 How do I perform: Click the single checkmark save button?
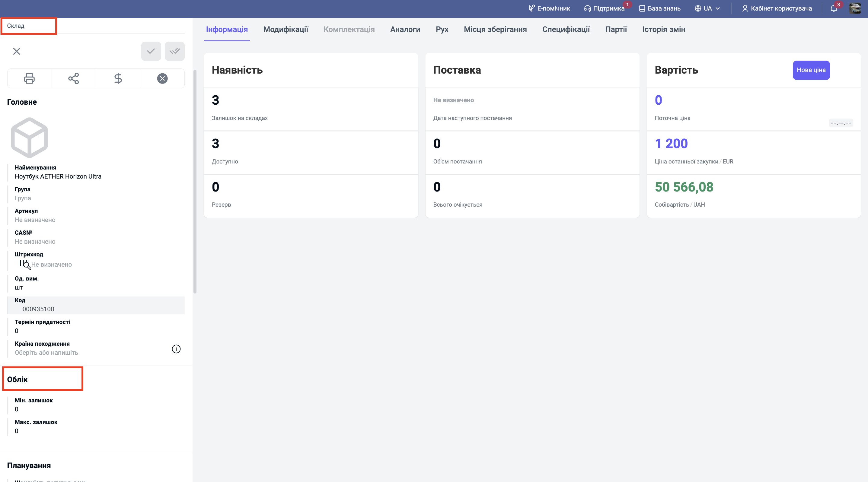pos(151,51)
